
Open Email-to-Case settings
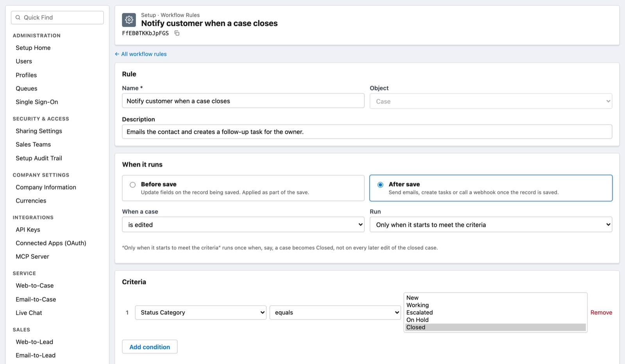[36, 299]
